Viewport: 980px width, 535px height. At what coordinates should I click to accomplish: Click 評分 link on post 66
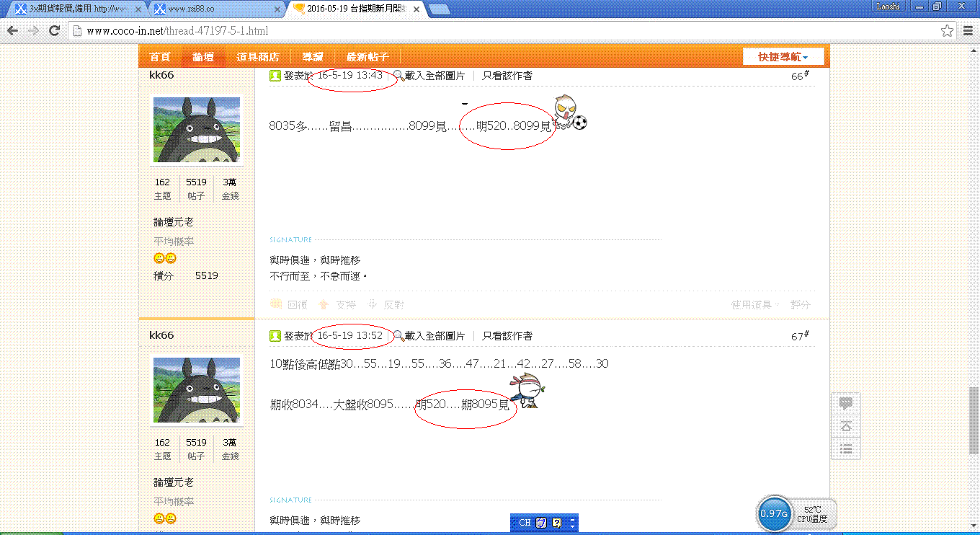coord(801,304)
